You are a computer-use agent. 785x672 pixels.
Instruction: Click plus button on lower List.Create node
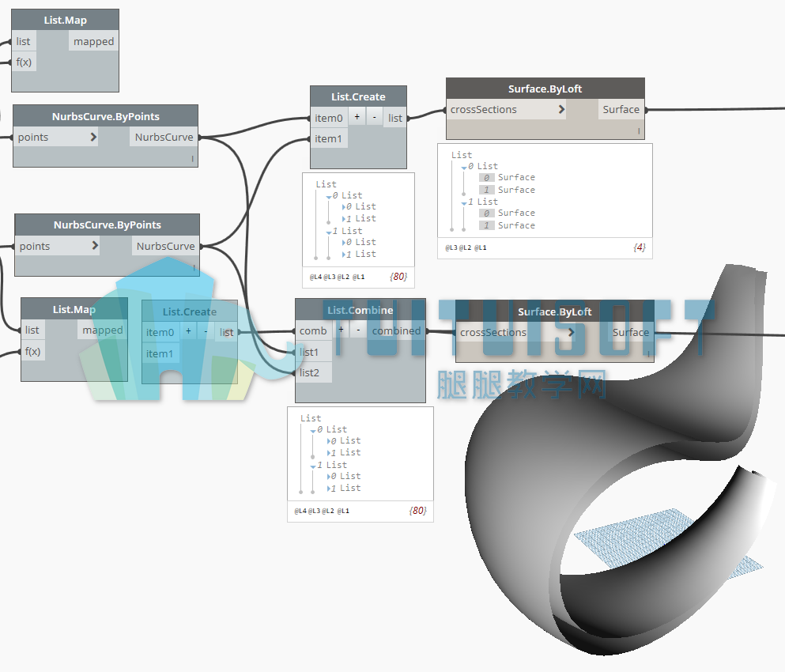click(188, 331)
